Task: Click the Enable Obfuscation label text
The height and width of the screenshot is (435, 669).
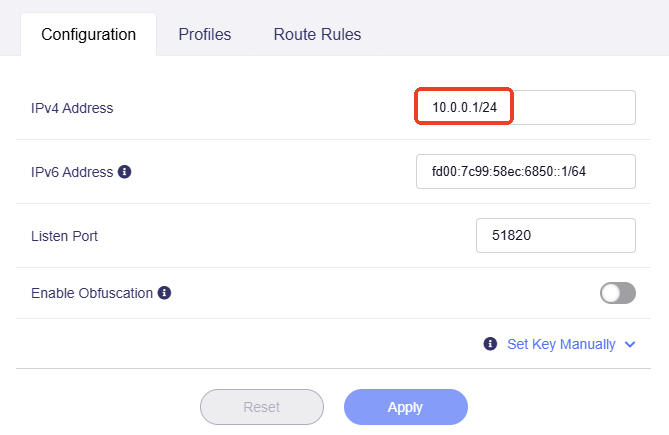Action: 92,294
